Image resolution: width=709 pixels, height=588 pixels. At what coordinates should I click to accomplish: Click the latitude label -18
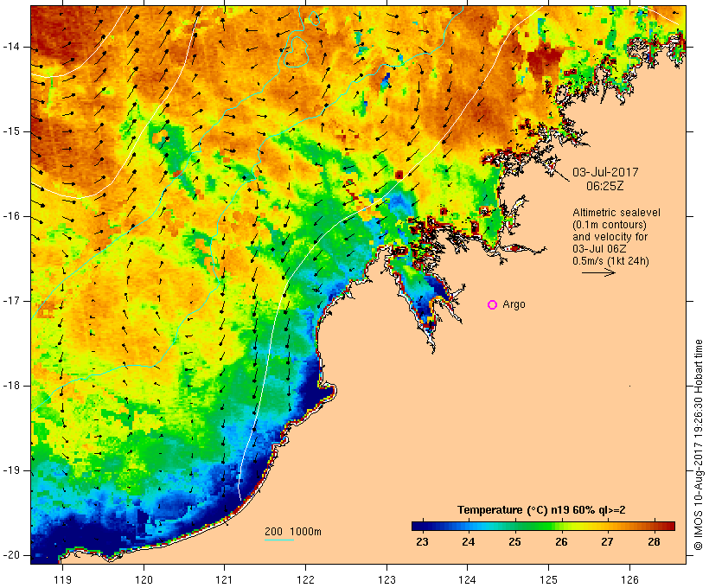[11, 386]
